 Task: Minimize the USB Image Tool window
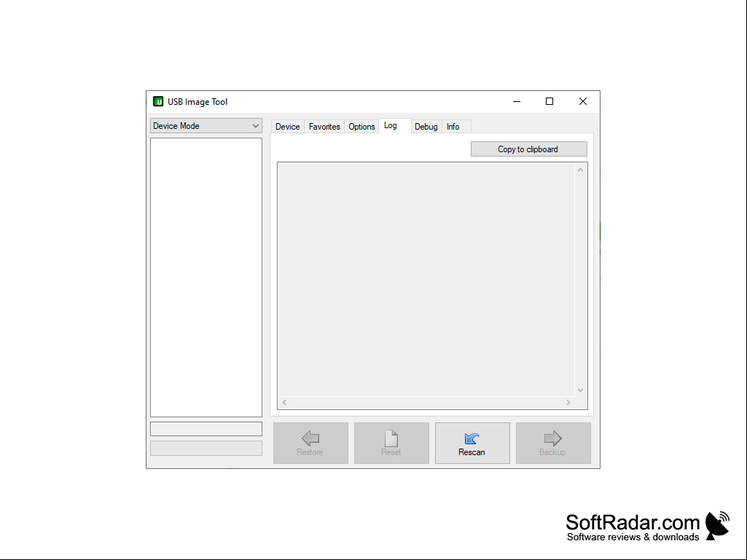tap(517, 101)
